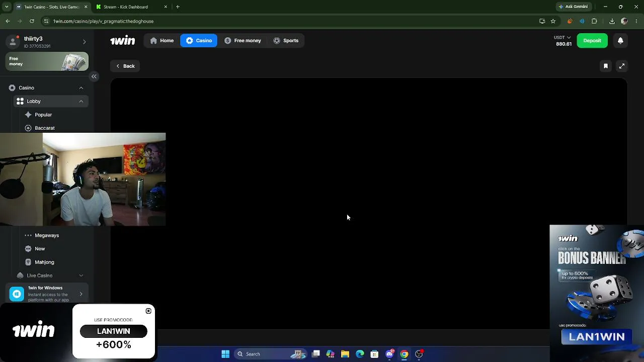The height and width of the screenshot is (362, 644).
Task: Open Microsoft Store from the taskbar
Action: (374, 354)
